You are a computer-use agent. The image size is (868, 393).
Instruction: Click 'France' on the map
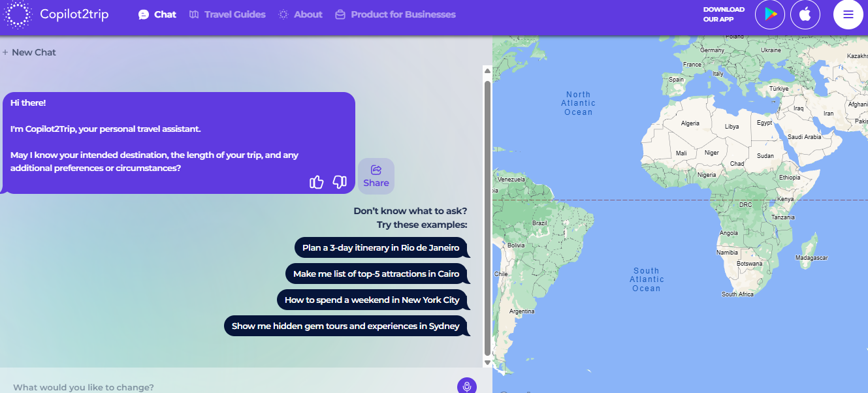[x=692, y=65]
